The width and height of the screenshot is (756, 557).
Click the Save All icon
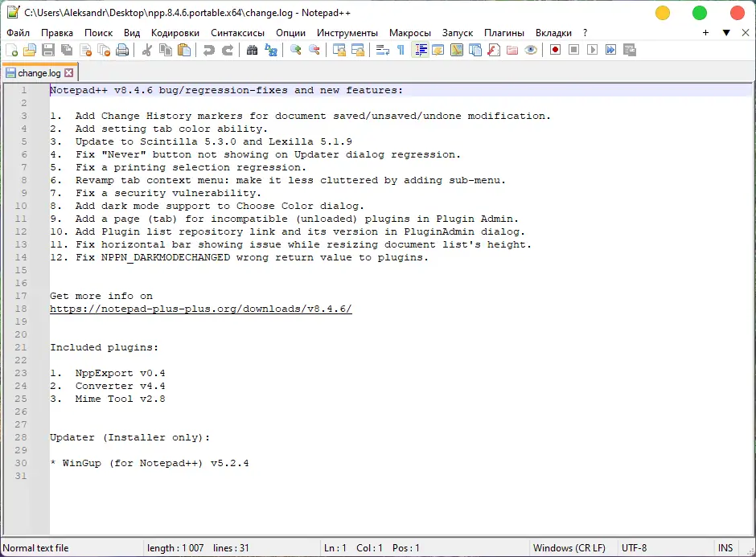coord(67,50)
